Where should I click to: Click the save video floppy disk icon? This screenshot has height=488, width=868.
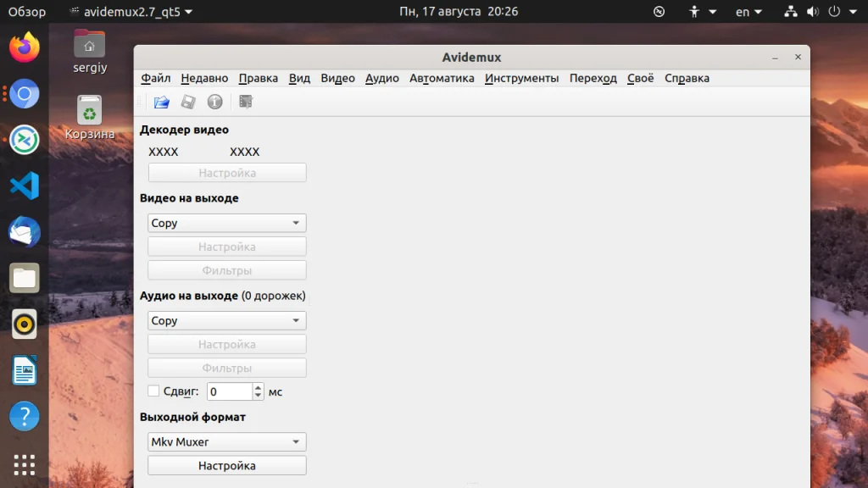coord(188,102)
